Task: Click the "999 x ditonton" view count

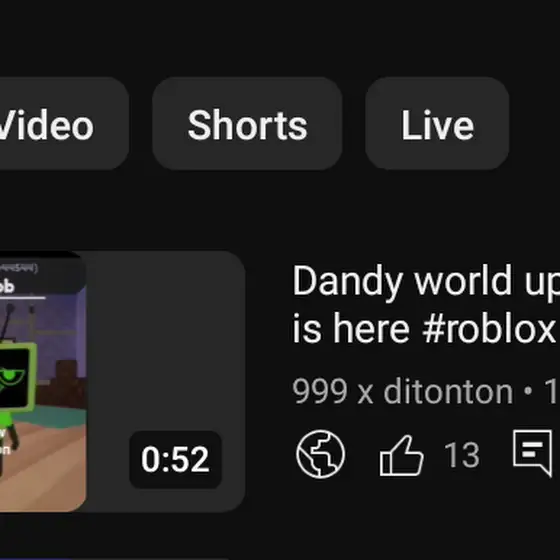Action: click(x=402, y=392)
